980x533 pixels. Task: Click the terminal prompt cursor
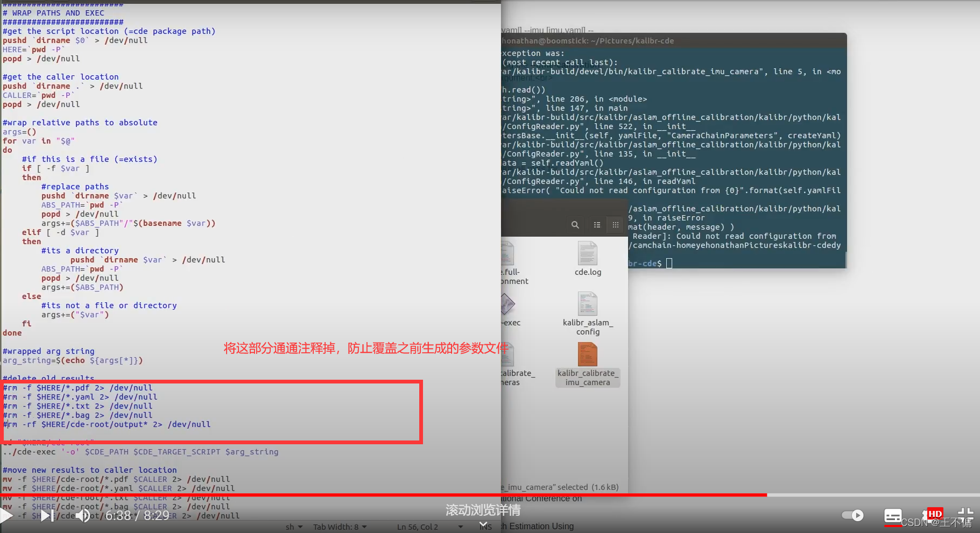pos(669,263)
